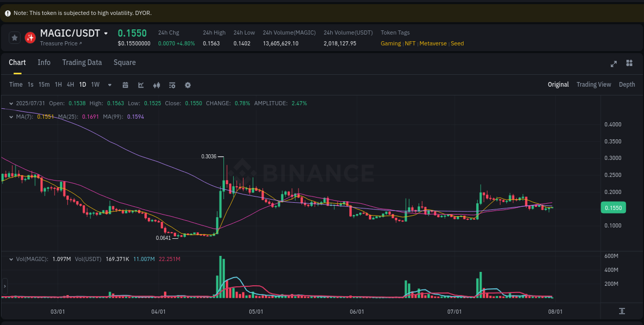Screen dimensions: 644x325
Task: Expand chart to fullscreen icon
Action: (614, 63)
